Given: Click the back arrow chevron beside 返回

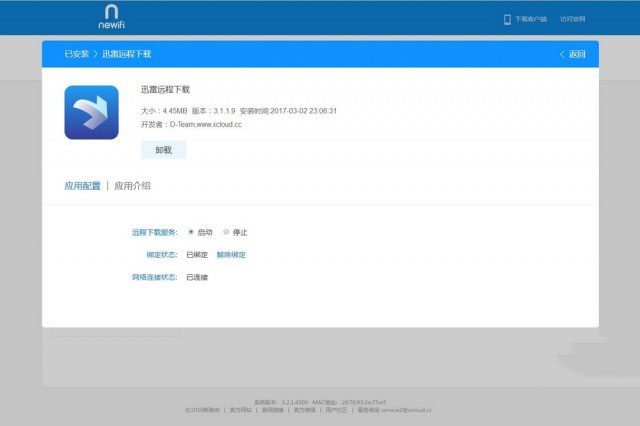Looking at the screenshot, I should (x=562, y=54).
